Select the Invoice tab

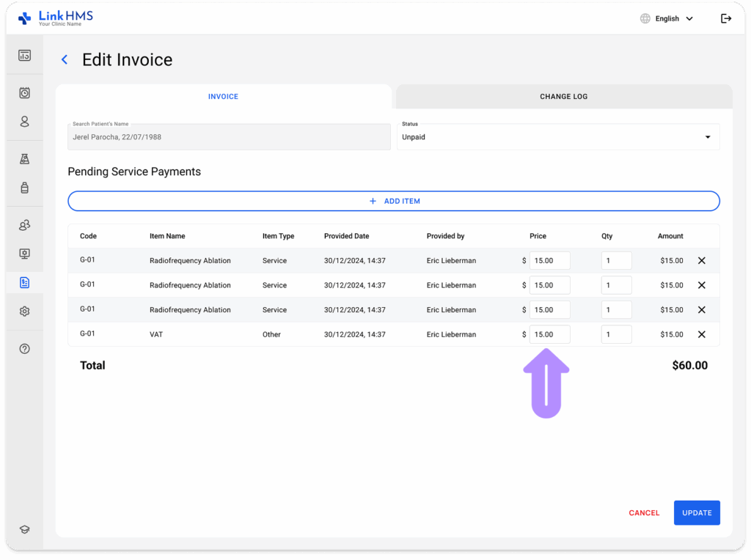click(223, 97)
